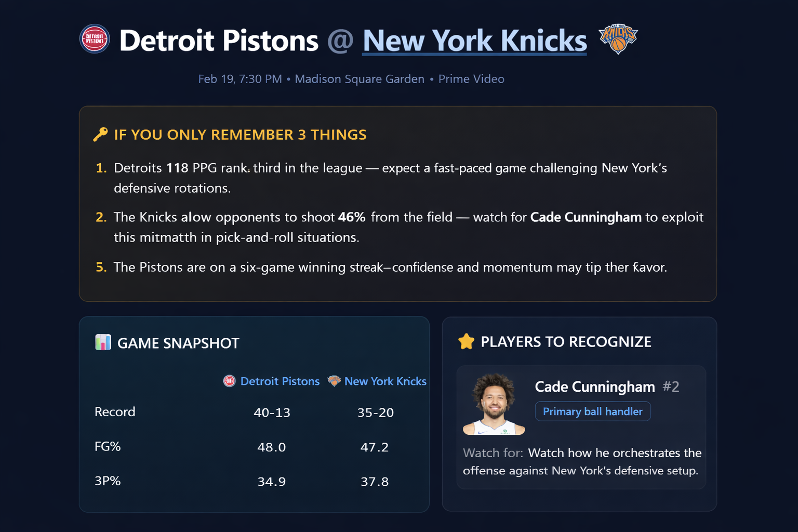The height and width of the screenshot is (532, 798).
Task: Click the gold key icon
Action: click(100, 135)
